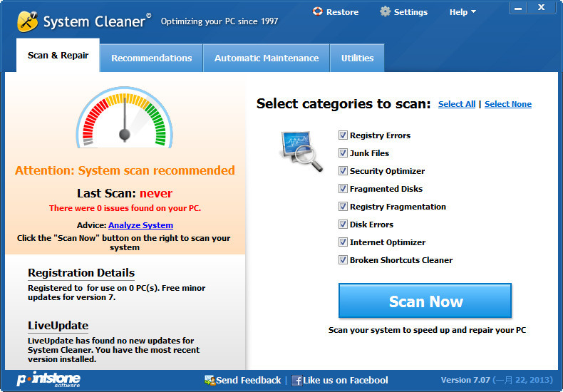Open the Help dropdown menu
Viewport: 563px width, 392px height.
463,12
